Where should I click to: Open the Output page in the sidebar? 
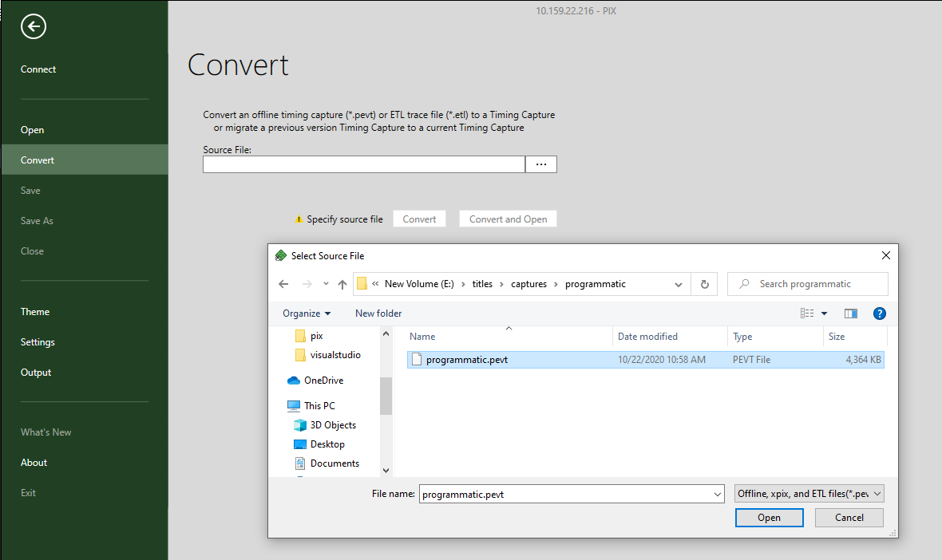(x=35, y=372)
